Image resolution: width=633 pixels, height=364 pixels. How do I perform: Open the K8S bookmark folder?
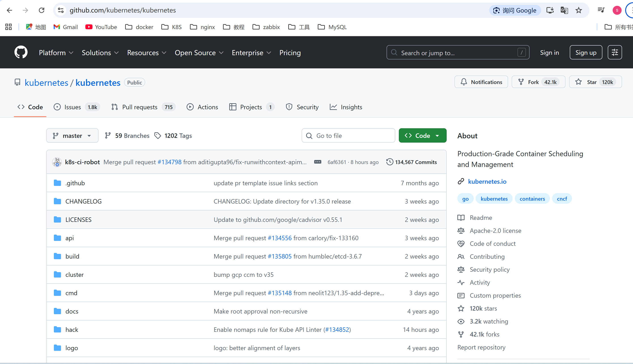[171, 27]
